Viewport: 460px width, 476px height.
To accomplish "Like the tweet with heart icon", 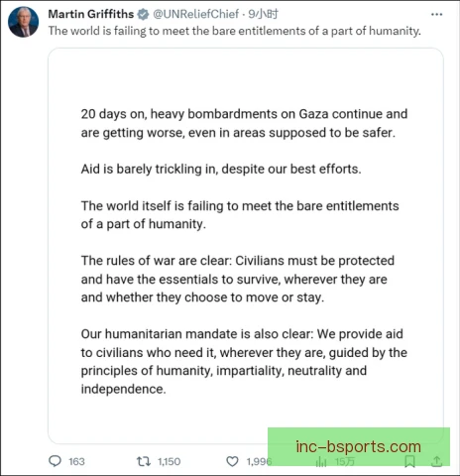I will point(232,461).
